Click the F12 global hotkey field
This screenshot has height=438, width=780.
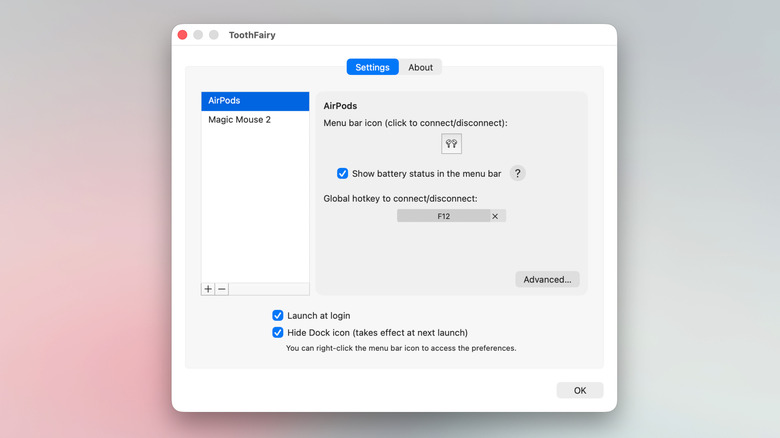pyautogui.click(x=443, y=216)
